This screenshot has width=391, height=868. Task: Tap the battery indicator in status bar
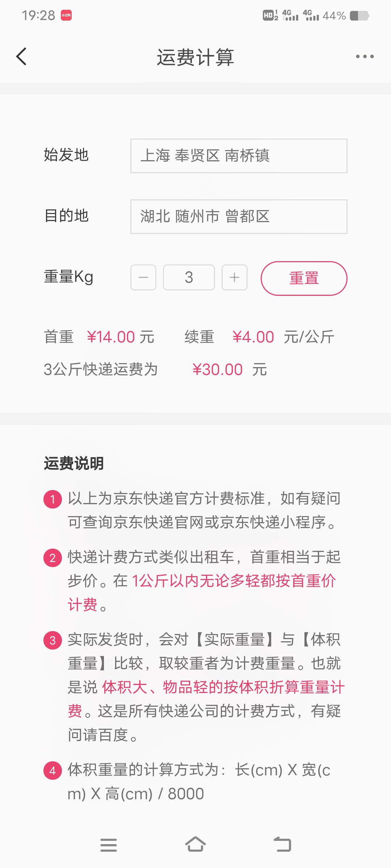pos(359,16)
